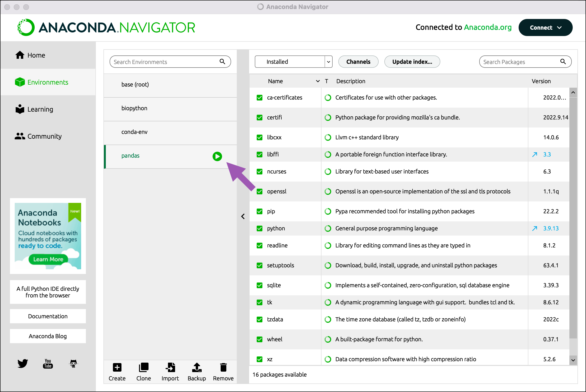586x392 pixels.
Task: Backup the current environment
Action: pyautogui.click(x=197, y=372)
